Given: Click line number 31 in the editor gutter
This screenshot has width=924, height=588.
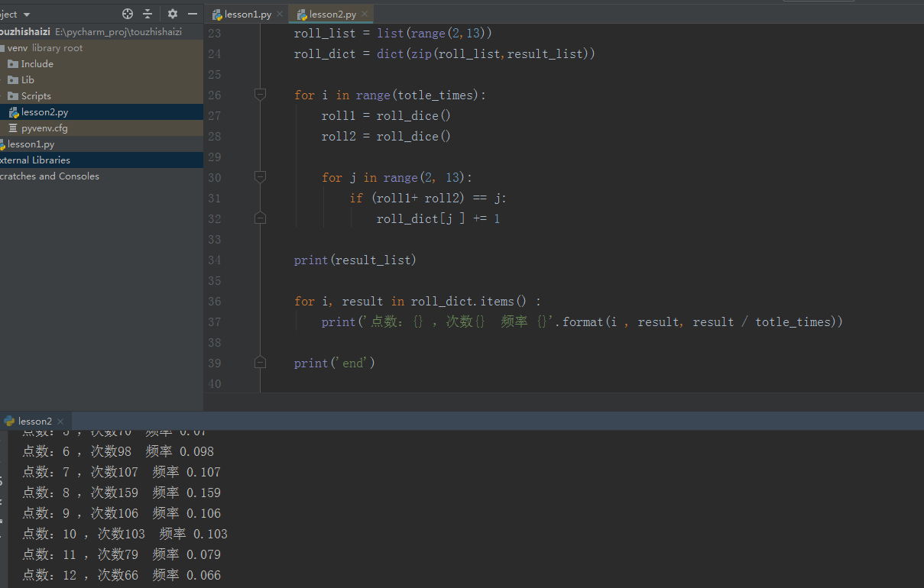Looking at the screenshot, I should pyautogui.click(x=214, y=198).
